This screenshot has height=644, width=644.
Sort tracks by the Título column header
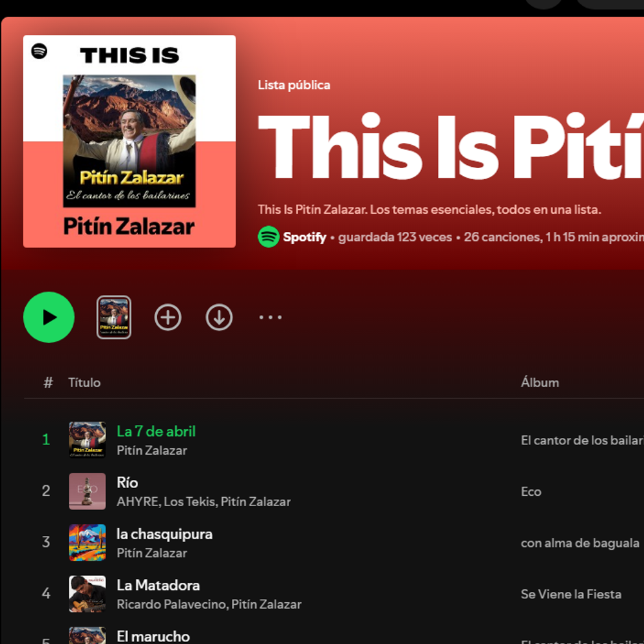tap(84, 383)
